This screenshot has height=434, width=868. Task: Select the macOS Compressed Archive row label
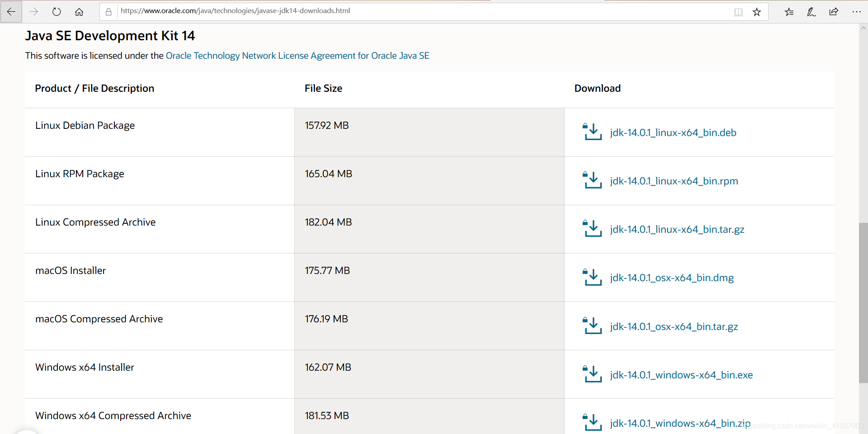coord(99,319)
